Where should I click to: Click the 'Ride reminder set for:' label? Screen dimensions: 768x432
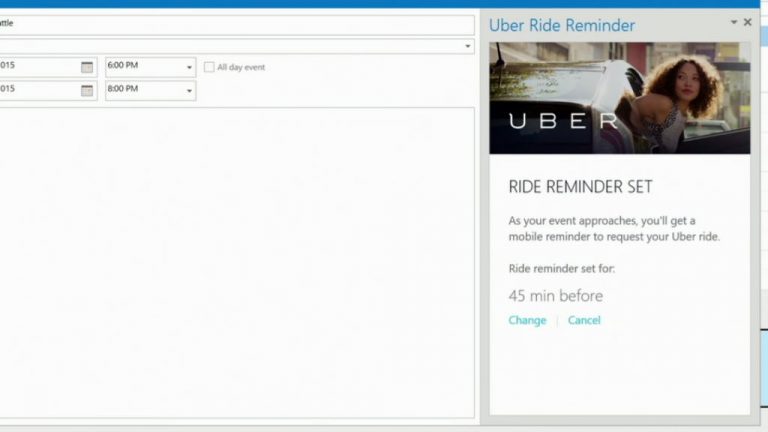click(562, 268)
